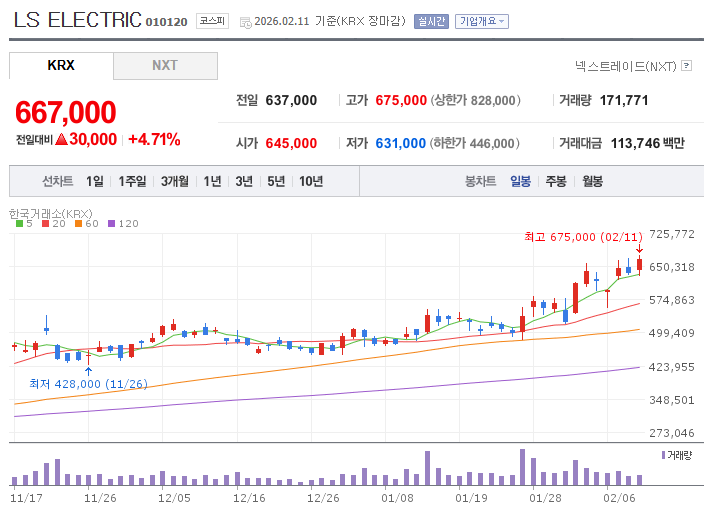
Task: Click the open price 645,000
Action: coord(291,143)
